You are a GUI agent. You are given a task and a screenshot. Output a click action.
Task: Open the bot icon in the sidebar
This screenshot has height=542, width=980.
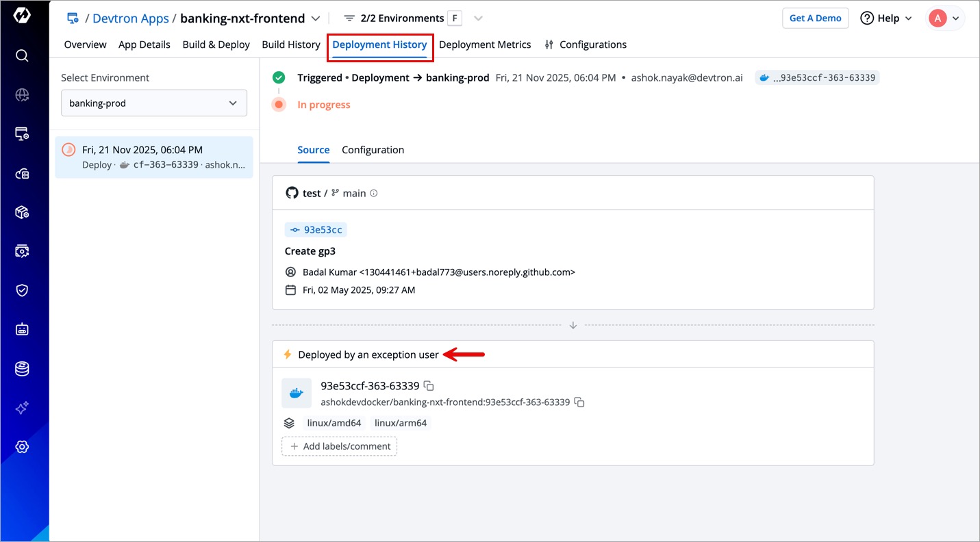22,329
